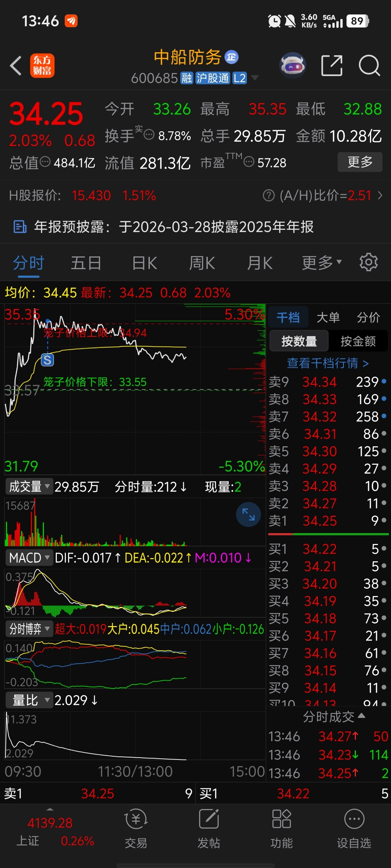The width and height of the screenshot is (391, 868).
Task: Switch to the 日K tab
Action: click(x=144, y=263)
